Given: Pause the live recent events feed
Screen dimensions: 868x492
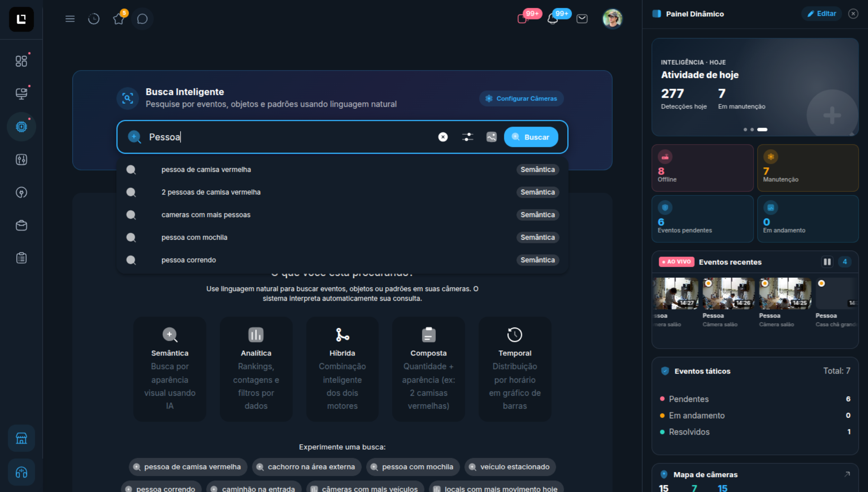Looking at the screenshot, I should 827,262.
